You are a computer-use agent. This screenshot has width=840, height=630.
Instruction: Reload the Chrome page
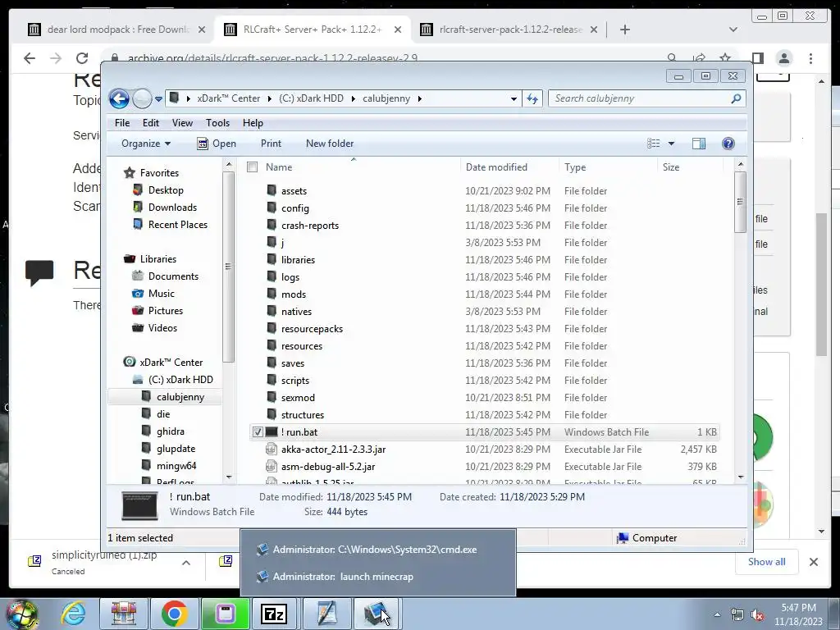(x=81, y=58)
